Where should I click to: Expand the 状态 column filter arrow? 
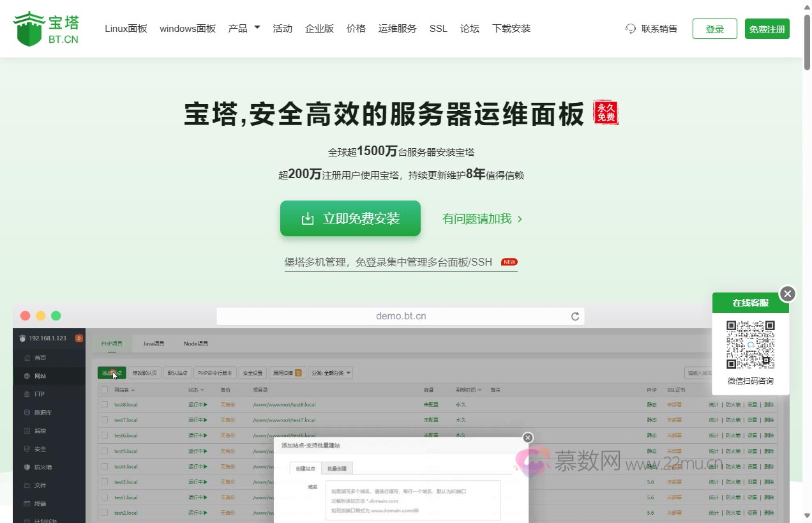coord(202,390)
